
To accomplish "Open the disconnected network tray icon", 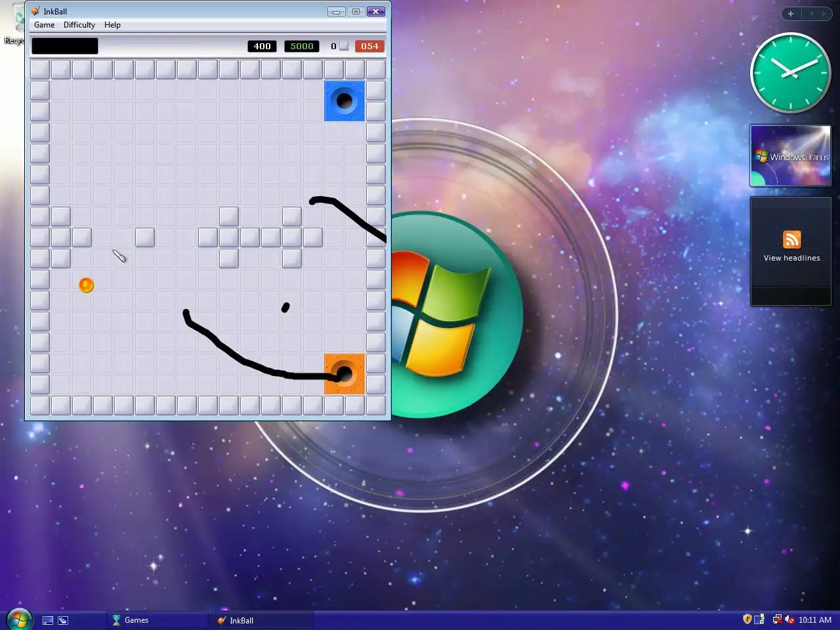I will click(x=777, y=619).
